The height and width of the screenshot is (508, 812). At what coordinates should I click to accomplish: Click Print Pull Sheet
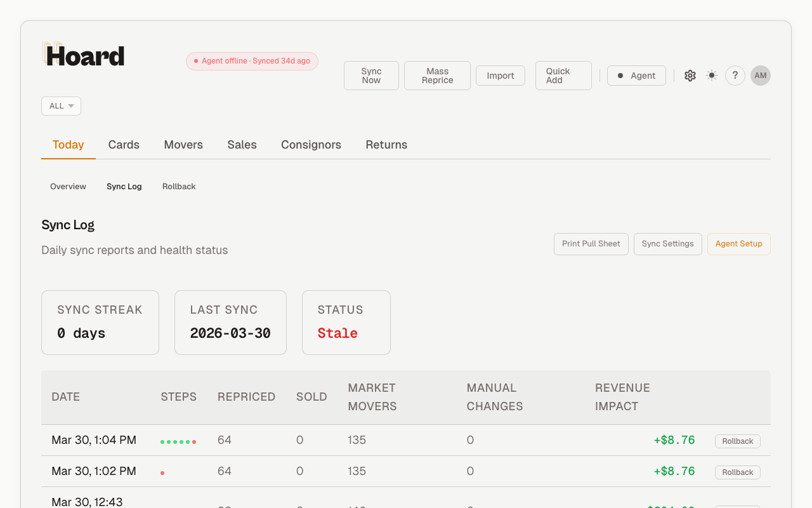(591, 244)
